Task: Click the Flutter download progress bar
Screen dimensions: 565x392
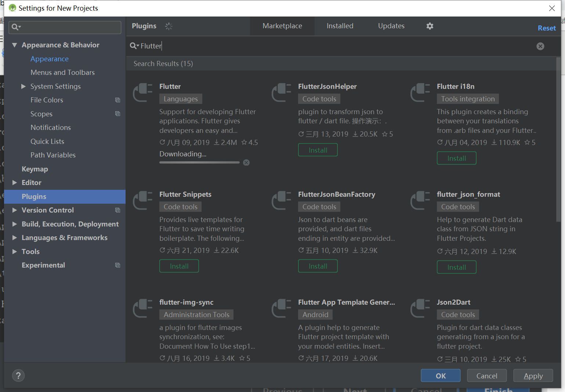Action: coord(199,163)
